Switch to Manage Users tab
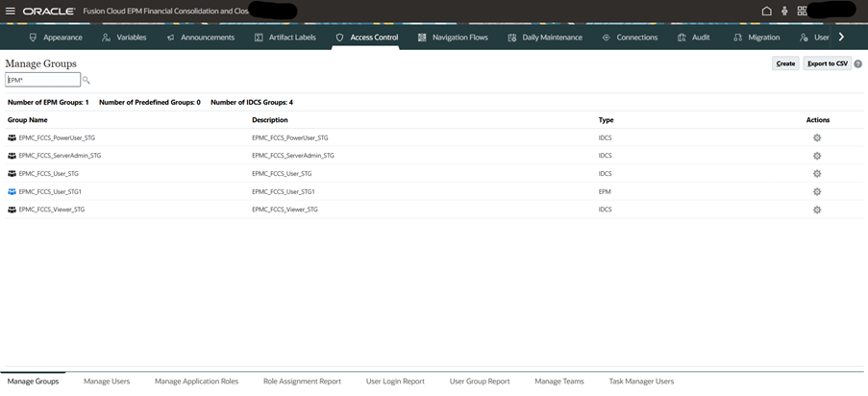Image resolution: width=868 pixels, height=396 pixels. pos(107,381)
